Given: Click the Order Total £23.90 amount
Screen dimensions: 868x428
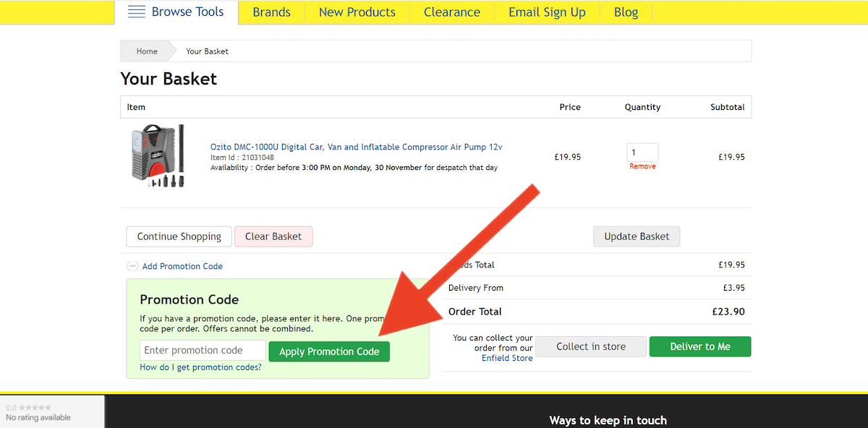Looking at the screenshot, I should [728, 312].
